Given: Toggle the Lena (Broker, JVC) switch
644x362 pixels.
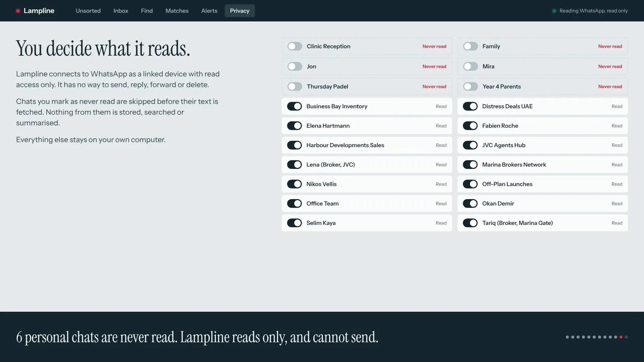Looking at the screenshot, I should point(294,165).
